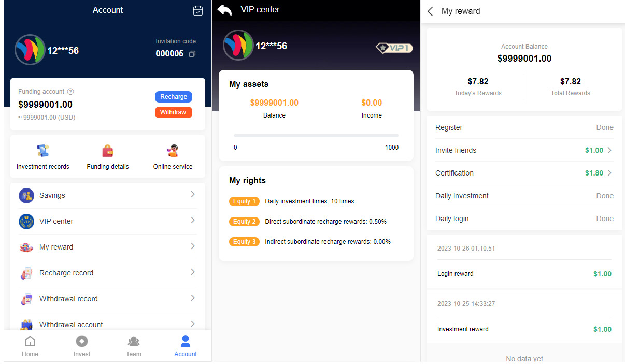Image resolution: width=625 pixels, height=364 pixels.
Task: Open the Team tab
Action: point(134,346)
